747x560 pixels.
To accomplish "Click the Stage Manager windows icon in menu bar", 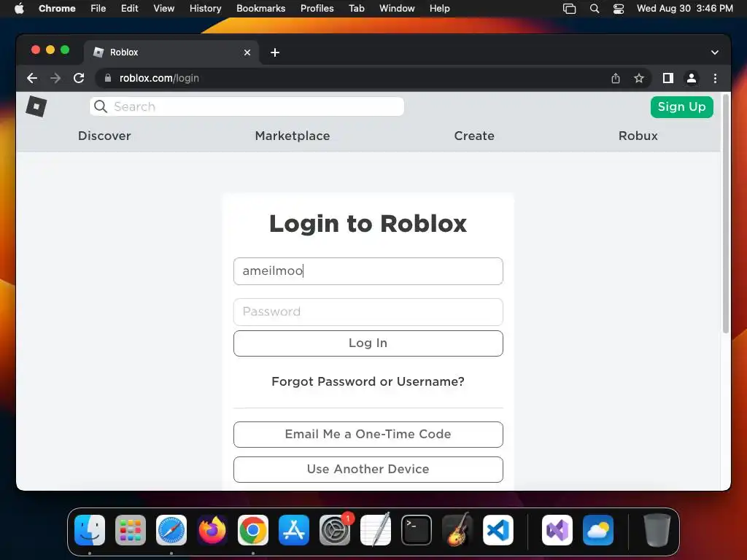I will (x=569, y=9).
